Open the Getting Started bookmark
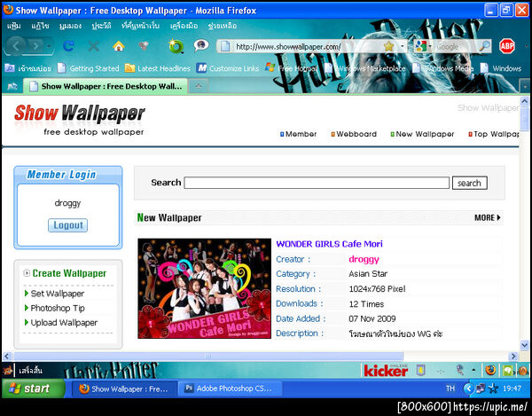 (88, 68)
